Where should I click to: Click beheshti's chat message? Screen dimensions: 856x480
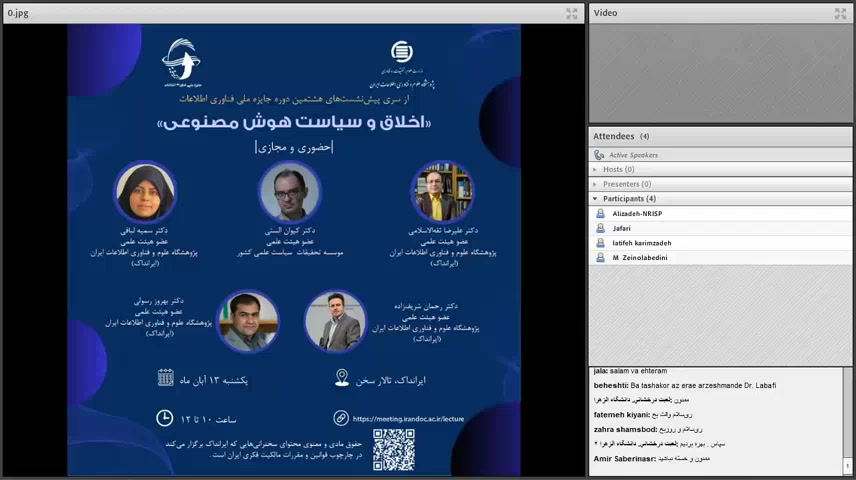(685, 386)
